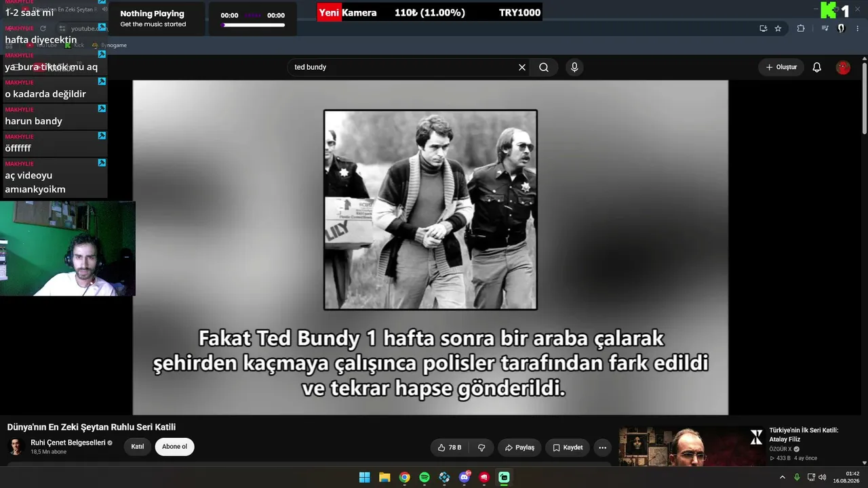Dislike the video with thumbs-down button
This screenshot has width=868, height=488.
481,447
